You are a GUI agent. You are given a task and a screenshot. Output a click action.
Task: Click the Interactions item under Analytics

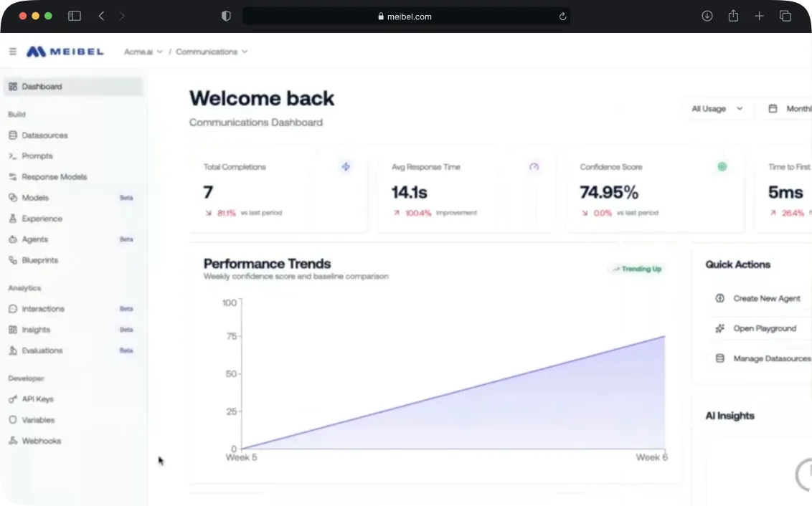click(44, 308)
